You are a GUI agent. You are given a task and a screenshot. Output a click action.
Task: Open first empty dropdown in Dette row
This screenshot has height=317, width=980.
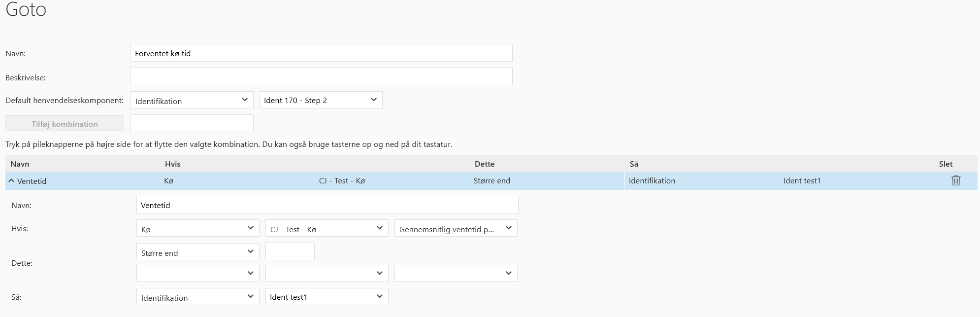pos(197,274)
